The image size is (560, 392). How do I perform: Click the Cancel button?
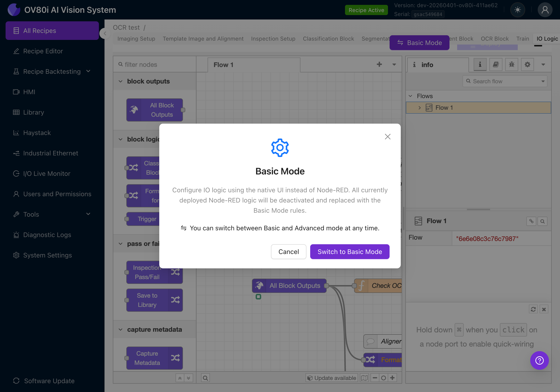tap(289, 252)
